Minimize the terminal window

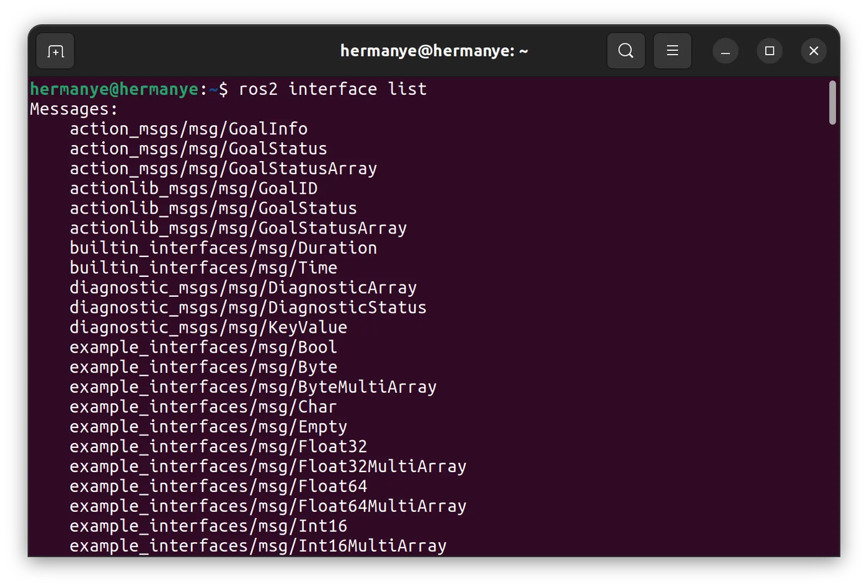(x=725, y=51)
